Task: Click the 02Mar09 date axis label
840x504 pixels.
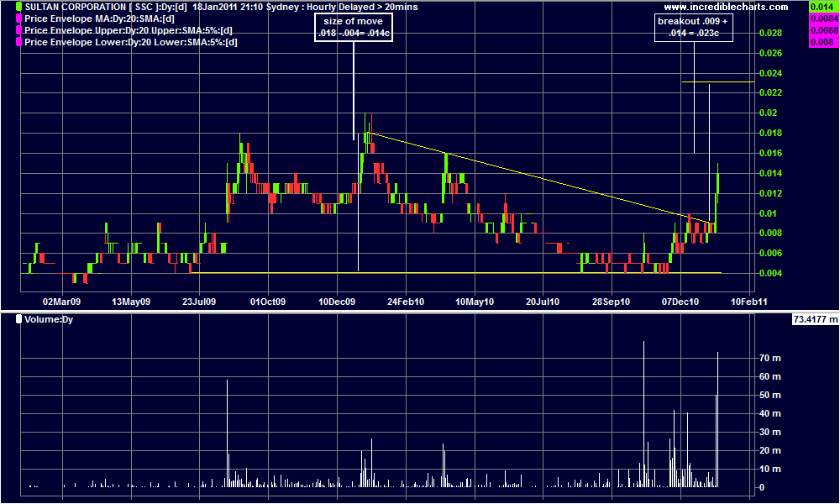Action: click(61, 302)
